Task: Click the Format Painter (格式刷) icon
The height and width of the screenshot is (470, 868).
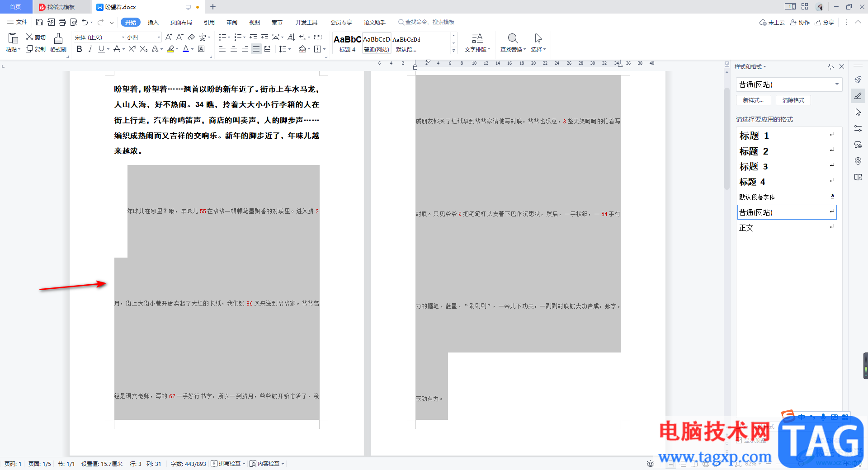Action: click(58, 42)
